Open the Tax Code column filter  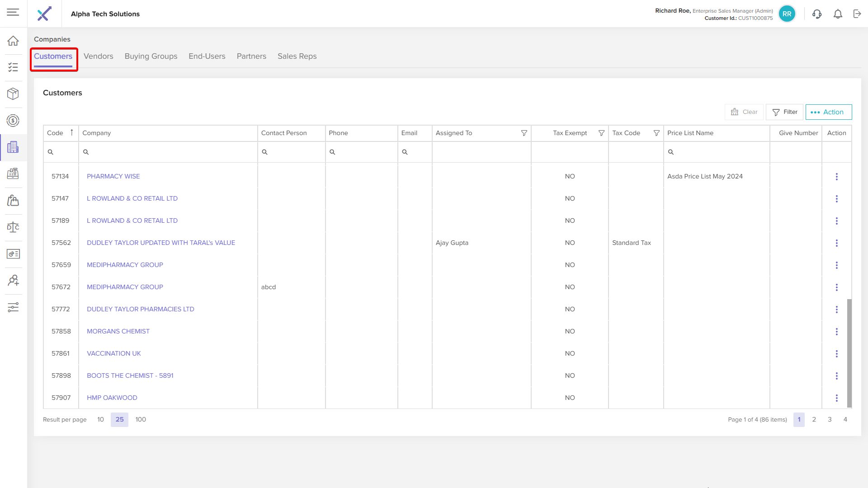point(656,133)
